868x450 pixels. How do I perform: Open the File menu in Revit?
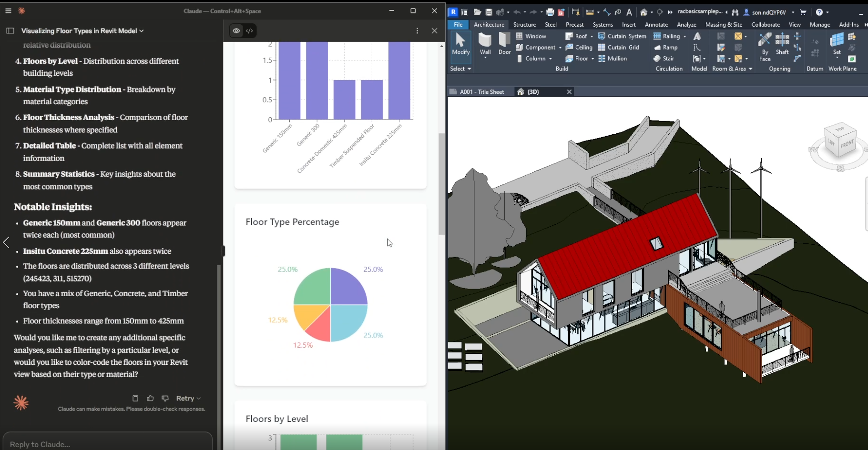click(x=459, y=24)
